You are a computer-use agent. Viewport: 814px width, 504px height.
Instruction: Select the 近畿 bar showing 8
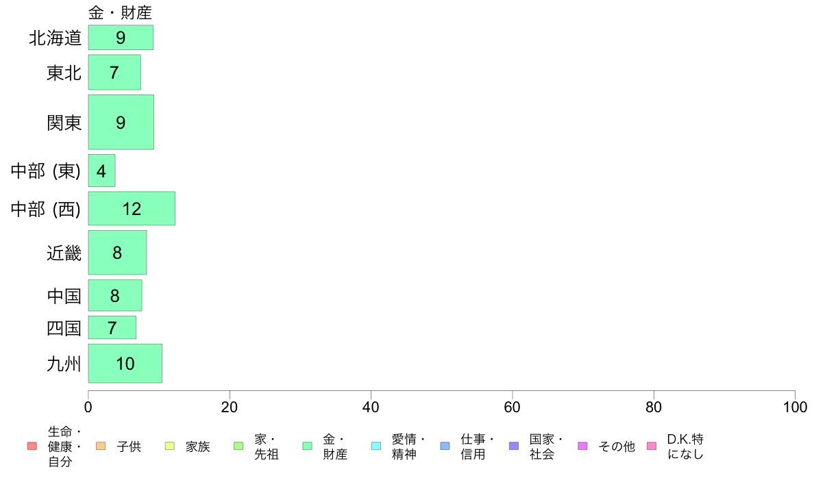[x=117, y=252]
